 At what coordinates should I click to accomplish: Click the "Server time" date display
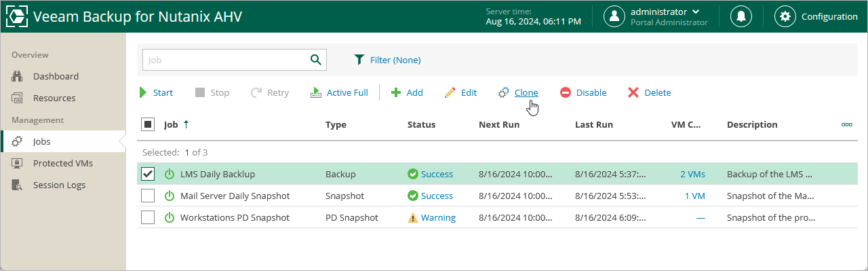coord(533,16)
